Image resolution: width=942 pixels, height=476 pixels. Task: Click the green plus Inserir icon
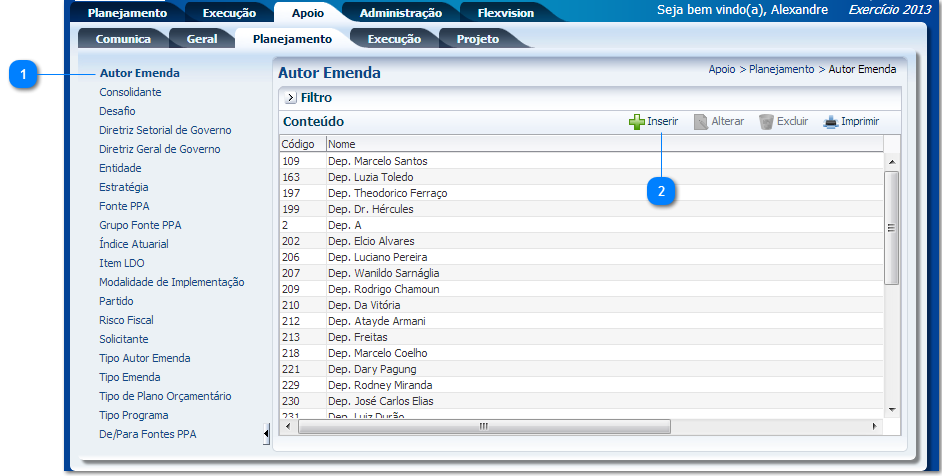[x=636, y=122]
